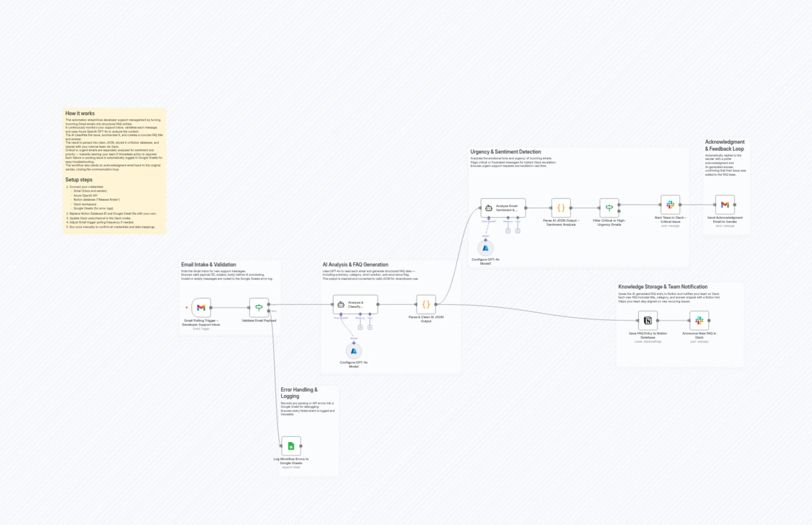
Task: Open the Parse & Clean AI JSON Output node
Action: pyautogui.click(x=426, y=305)
